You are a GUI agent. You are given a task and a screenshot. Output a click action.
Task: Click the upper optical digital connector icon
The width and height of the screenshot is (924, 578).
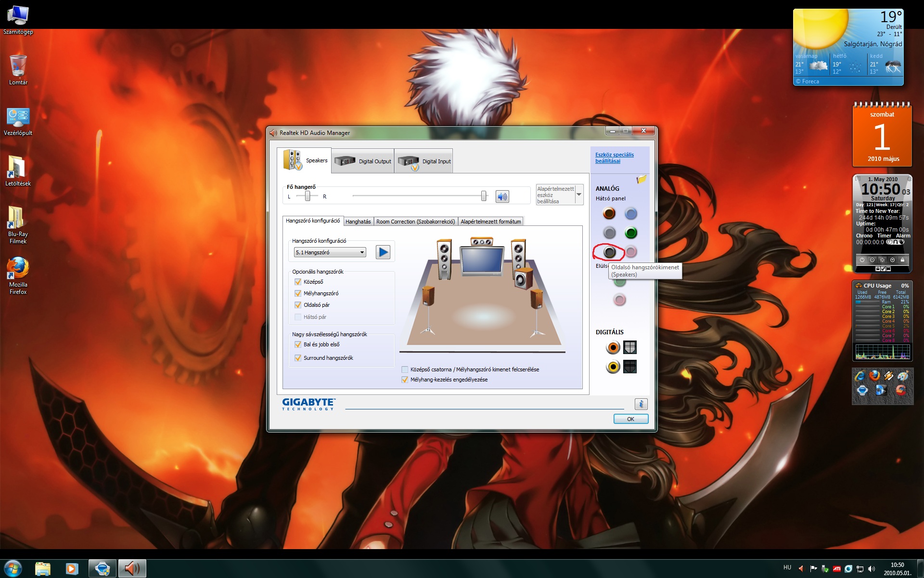click(x=630, y=347)
